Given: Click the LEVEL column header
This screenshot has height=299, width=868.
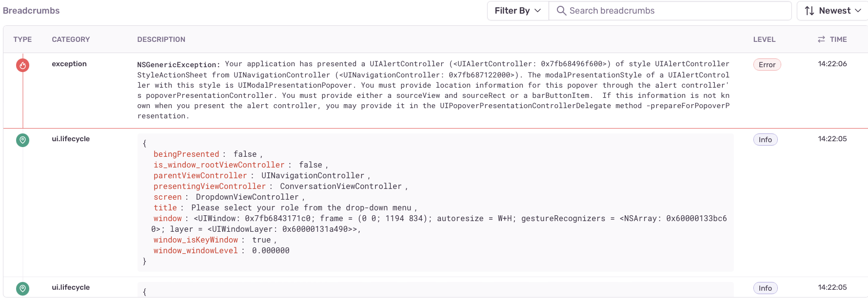Looking at the screenshot, I should pos(764,39).
